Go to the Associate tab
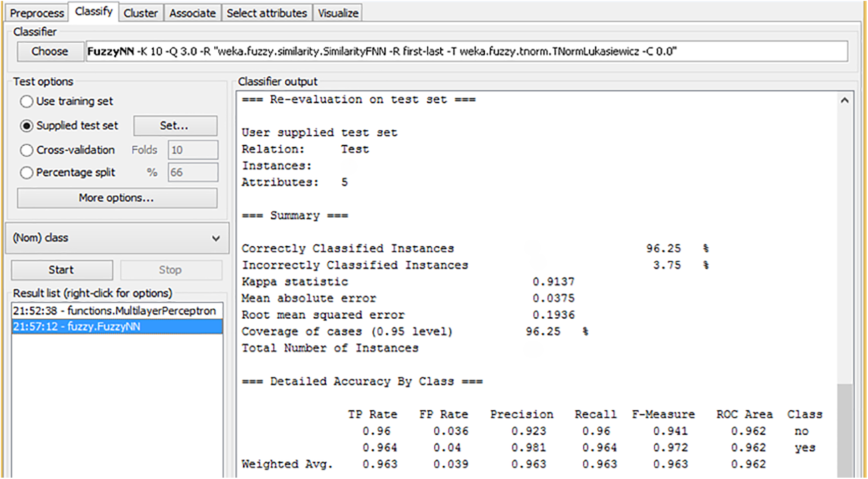The image size is (868, 479). [x=192, y=13]
